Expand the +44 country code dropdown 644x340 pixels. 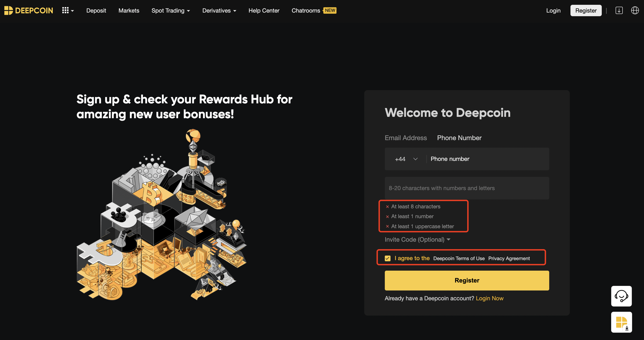coord(406,159)
